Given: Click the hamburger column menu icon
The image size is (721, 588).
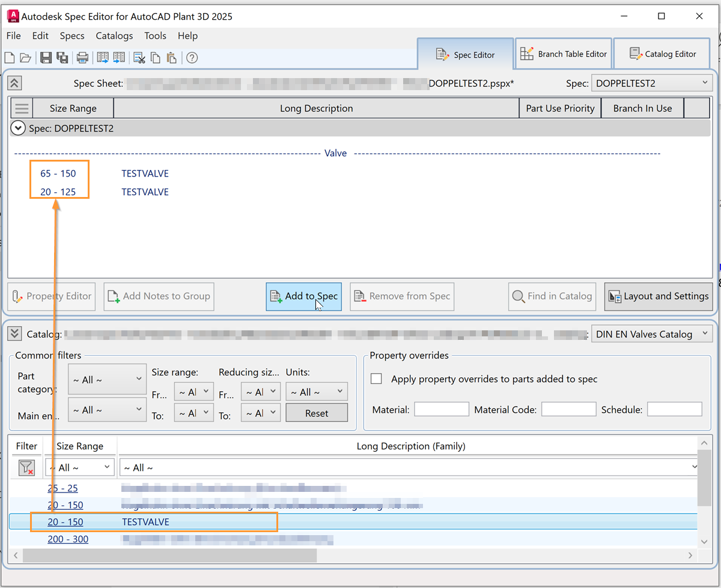Looking at the screenshot, I should tap(22, 109).
